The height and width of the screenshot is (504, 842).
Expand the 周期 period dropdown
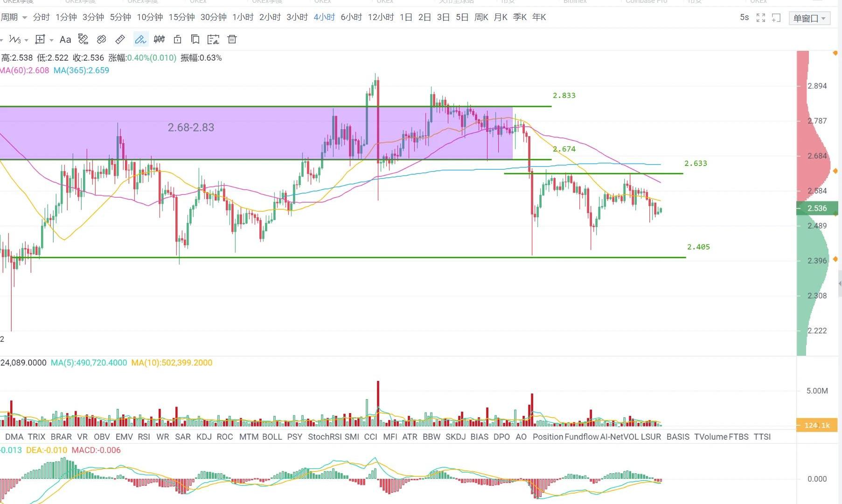[14, 17]
